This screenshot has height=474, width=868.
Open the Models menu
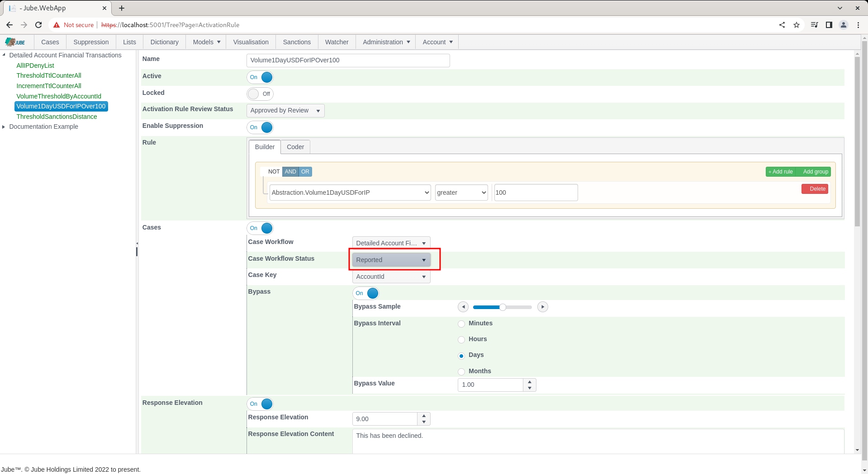[207, 42]
